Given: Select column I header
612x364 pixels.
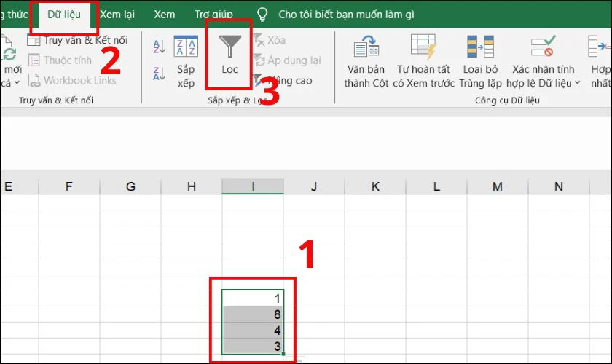Looking at the screenshot, I should [253, 186].
